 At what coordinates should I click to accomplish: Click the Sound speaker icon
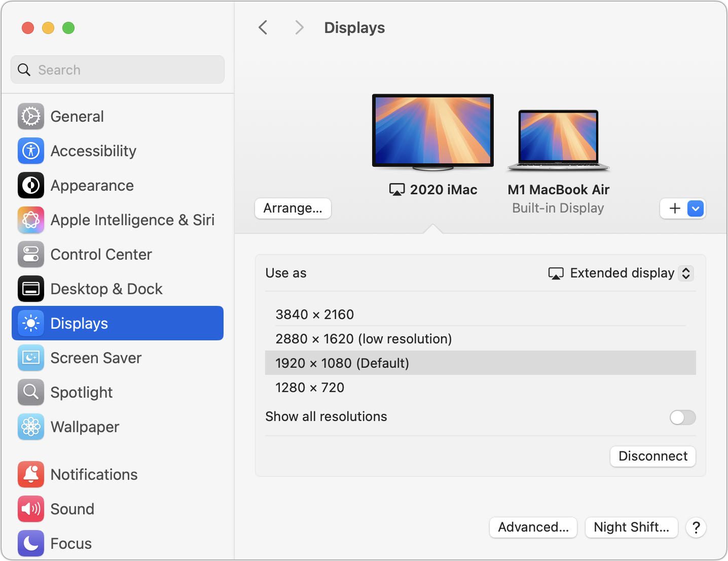[31, 509]
